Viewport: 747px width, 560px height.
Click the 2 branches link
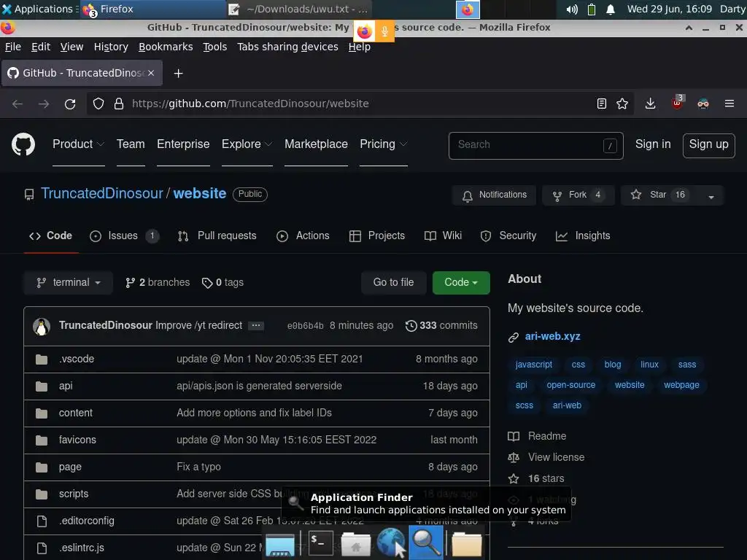pyautogui.click(x=158, y=283)
